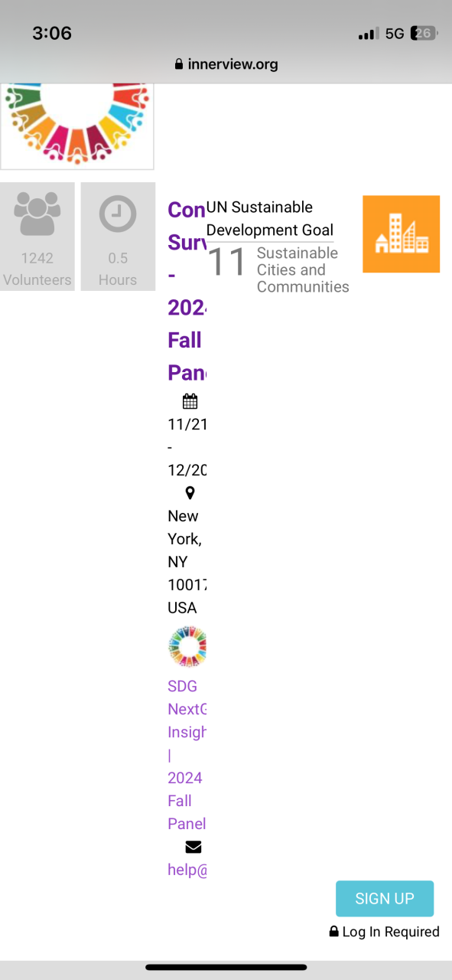Tap the innerview.org address bar
The image size is (452, 980).
226,64
